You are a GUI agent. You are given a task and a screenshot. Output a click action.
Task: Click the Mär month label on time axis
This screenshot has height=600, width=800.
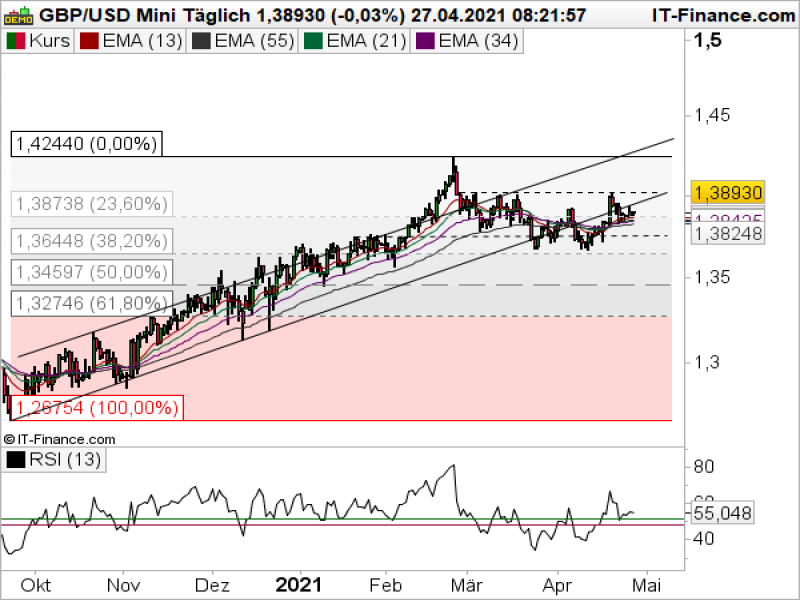click(x=467, y=585)
